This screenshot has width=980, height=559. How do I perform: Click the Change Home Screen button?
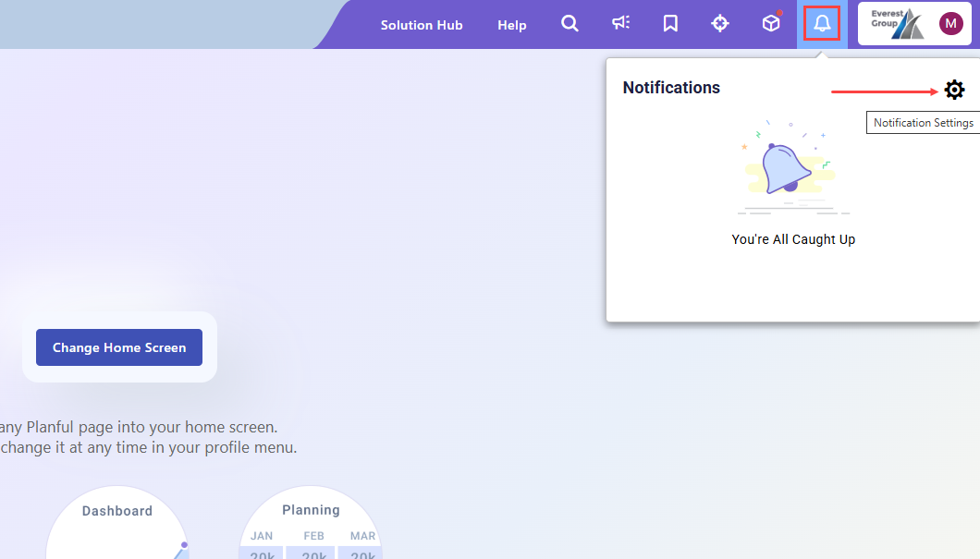coord(119,347)
